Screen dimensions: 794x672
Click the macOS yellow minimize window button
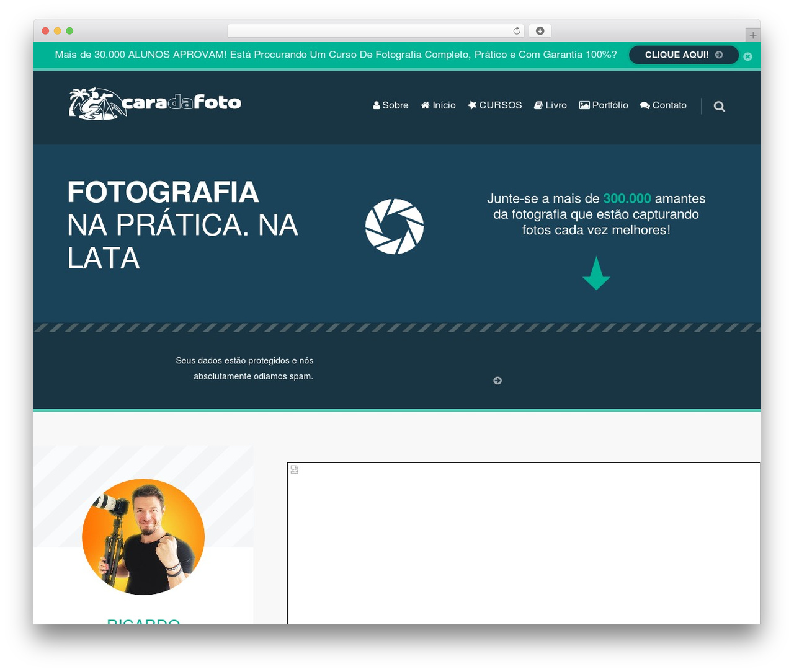coord(58,31)
